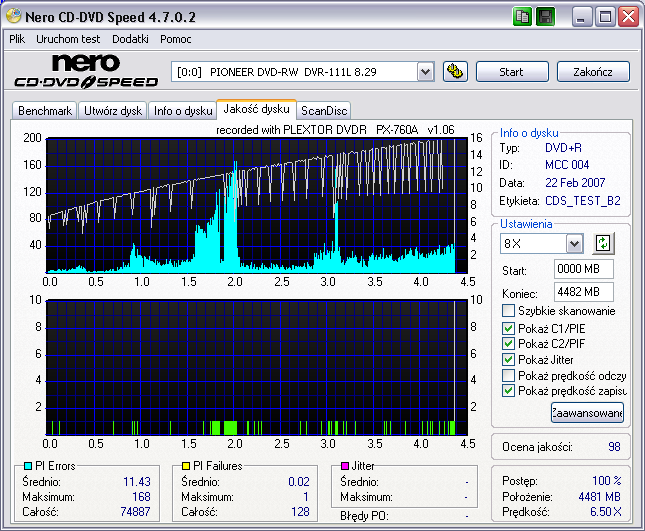Click the refresh speed icon beside 8X
645x531 pixels.
603,243
